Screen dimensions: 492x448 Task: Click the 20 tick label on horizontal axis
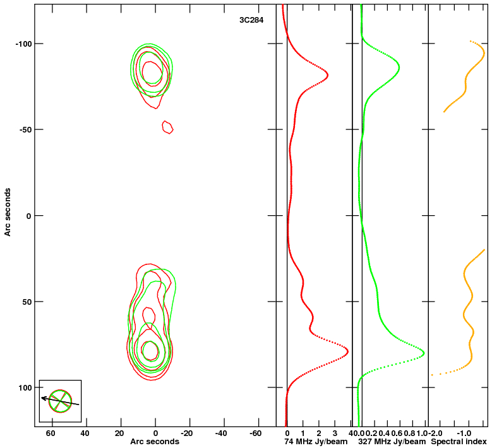[x=119, y=433]
